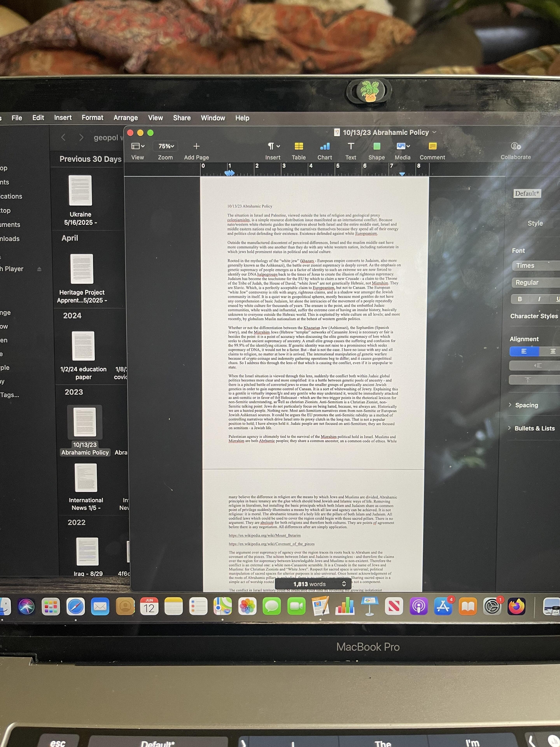The image size is (560, 747).
Task: Add a Comment from the toolbar
Action: pos(432,146)
